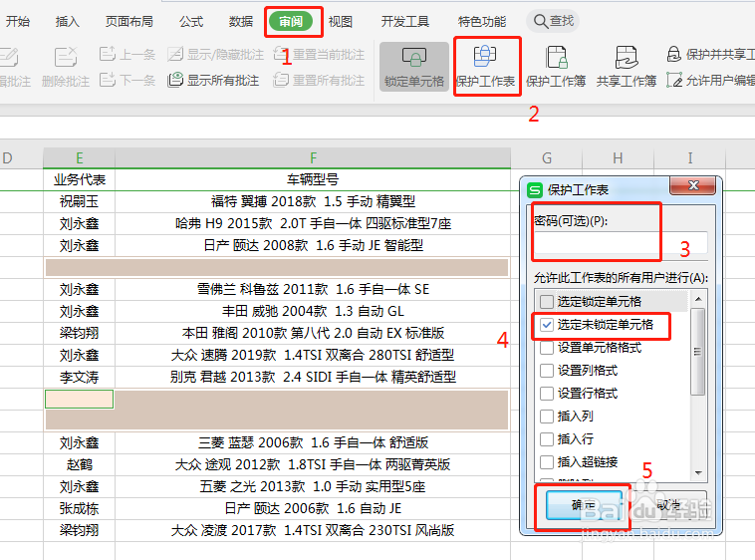
Task: Enable 设置单元格格式 checkbox
Action: point(547,348)
